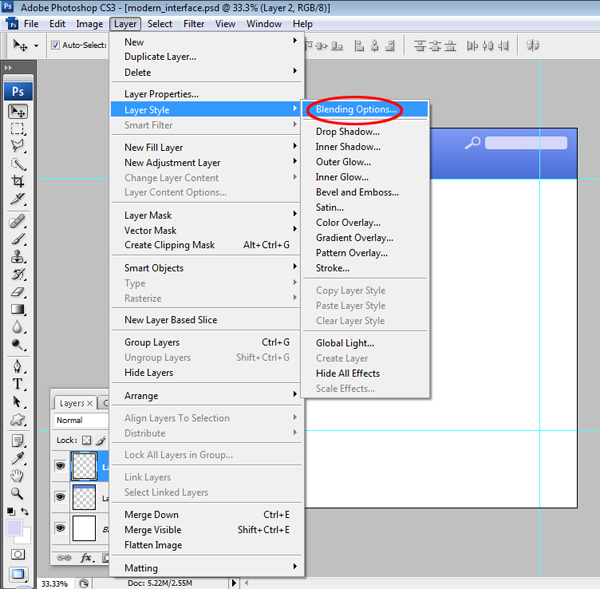Select the Zoom tool

[x=18, y=493]
